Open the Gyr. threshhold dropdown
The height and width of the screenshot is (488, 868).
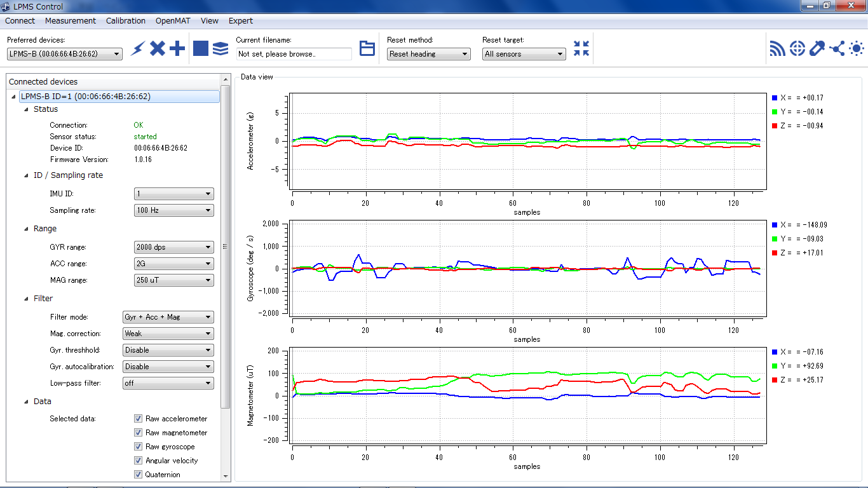point(168,350)
